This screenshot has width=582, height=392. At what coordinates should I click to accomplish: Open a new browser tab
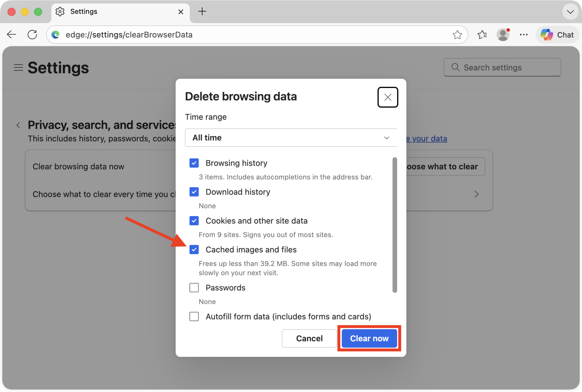coord(202,12)
